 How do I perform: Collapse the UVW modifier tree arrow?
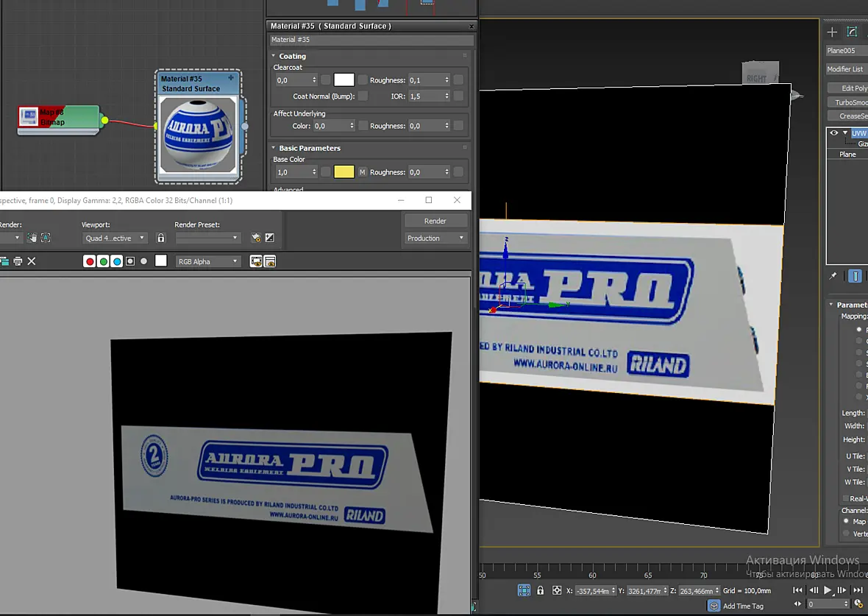(x=845, y=133)
